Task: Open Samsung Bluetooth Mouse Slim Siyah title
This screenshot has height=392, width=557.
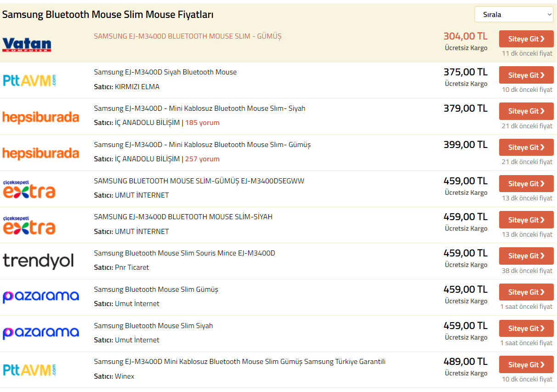Action: [153, 326]
